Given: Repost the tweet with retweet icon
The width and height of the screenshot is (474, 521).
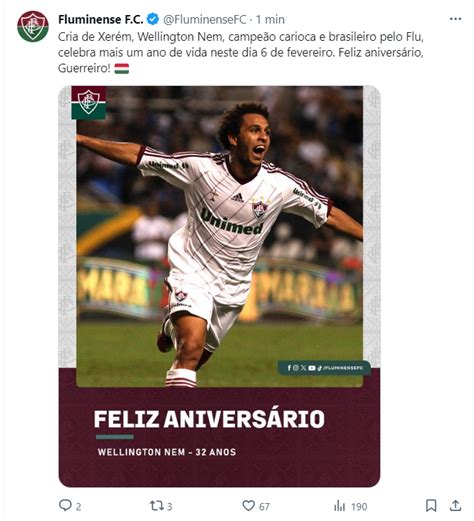Looking at the screenshot, I should point(156,505).
